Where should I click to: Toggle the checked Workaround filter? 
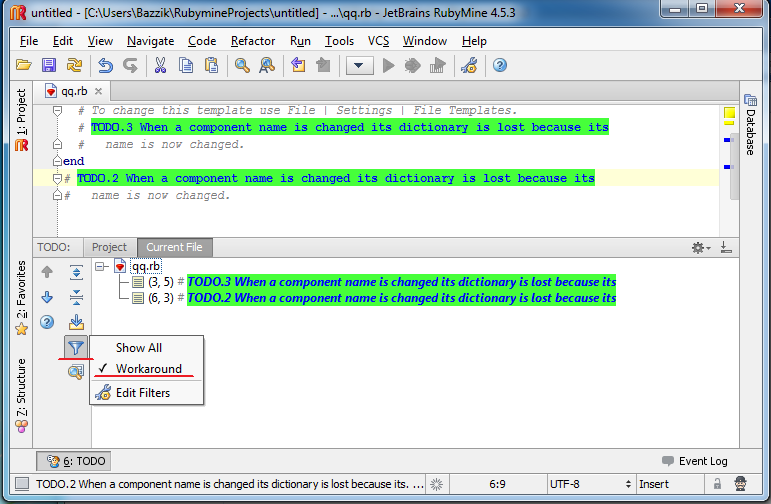(147, 369)
